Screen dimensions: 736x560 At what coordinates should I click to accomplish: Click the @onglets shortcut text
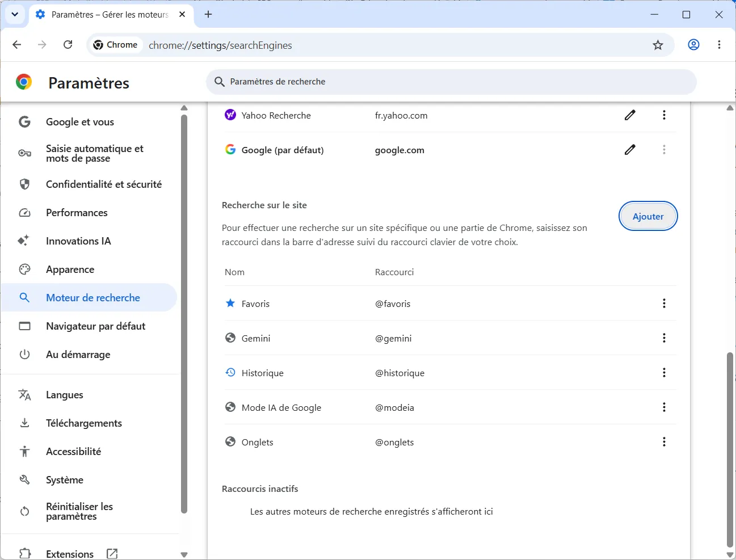click(x=394, y=443)
